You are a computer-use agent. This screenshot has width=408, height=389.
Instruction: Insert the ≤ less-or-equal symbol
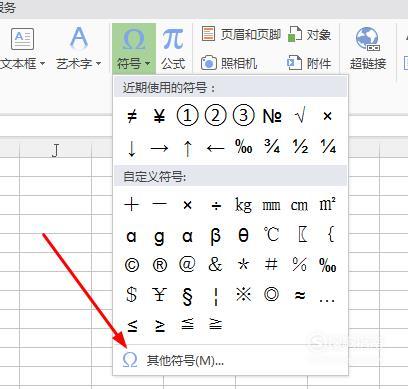[132, 325]
